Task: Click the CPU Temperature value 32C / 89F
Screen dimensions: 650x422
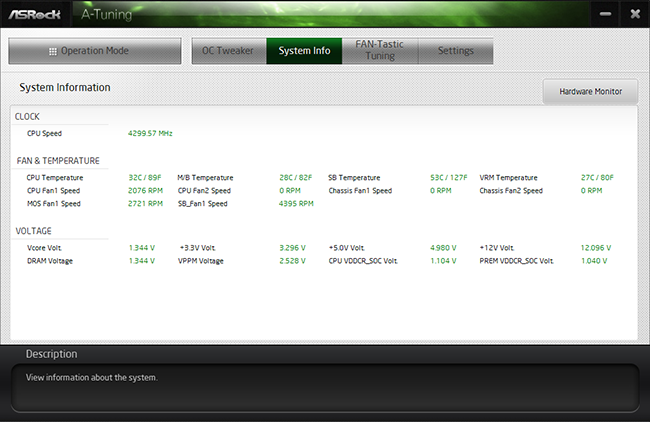Action: point(145,177)
